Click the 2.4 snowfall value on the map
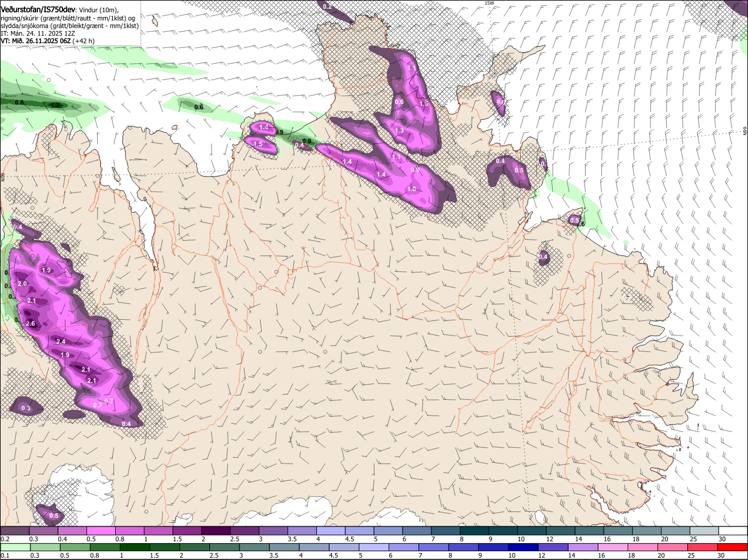This screenshot has height=560, width=748. (x=61, y=341)
